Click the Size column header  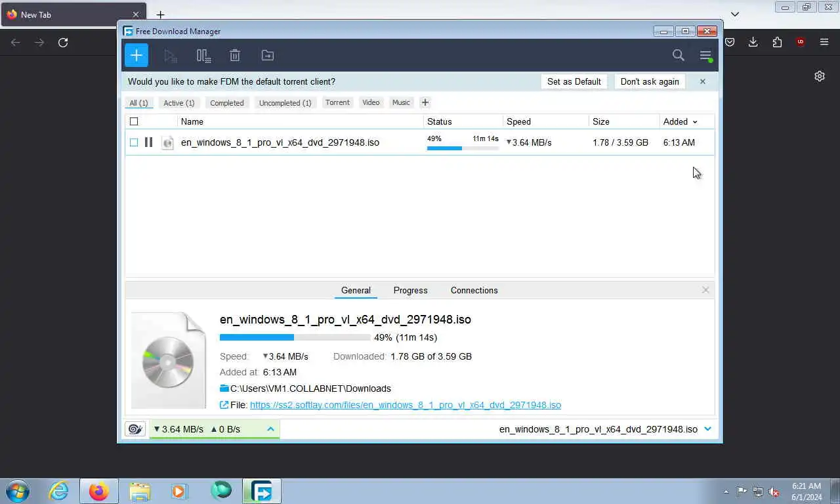tap(624, 121)
